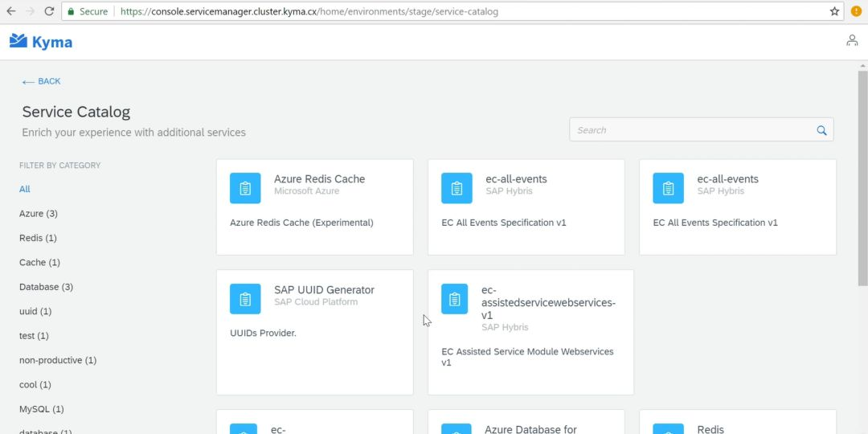Reload the page with the refresh icon

(x=49, y=11)
